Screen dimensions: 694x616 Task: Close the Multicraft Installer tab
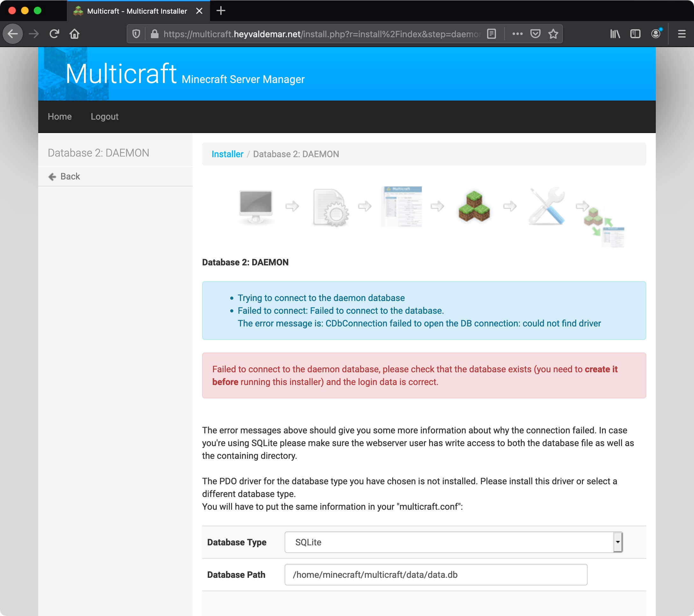click(199, 11)
